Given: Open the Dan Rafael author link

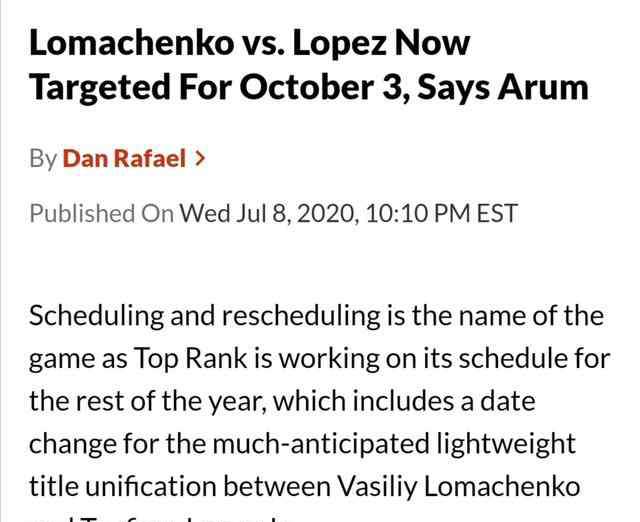Looking at the screenshot, I should click(124, 158).
